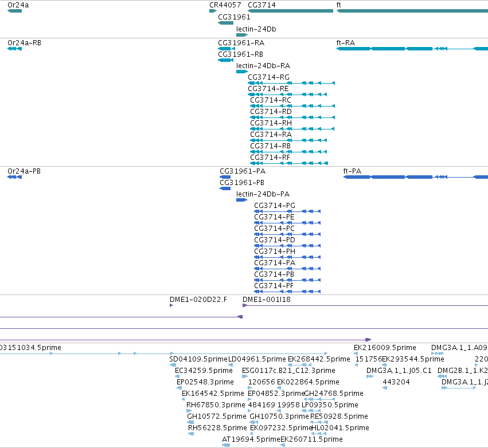
Task: Select protein CG3714-PC
Action: 287,234
